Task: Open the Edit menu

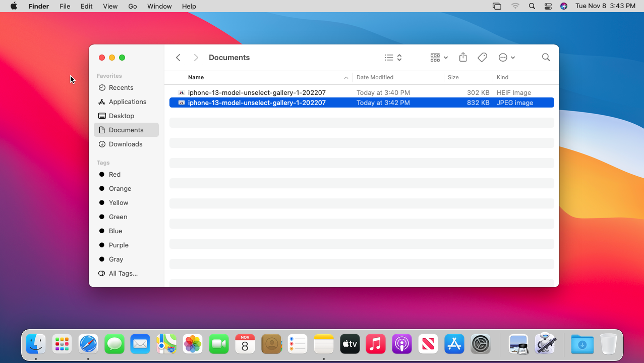Action: pos(87,6)
